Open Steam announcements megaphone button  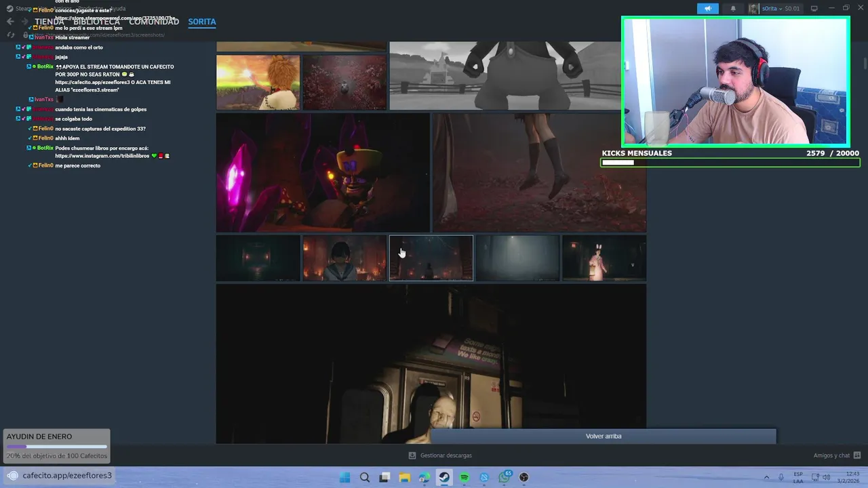(707, 9)
